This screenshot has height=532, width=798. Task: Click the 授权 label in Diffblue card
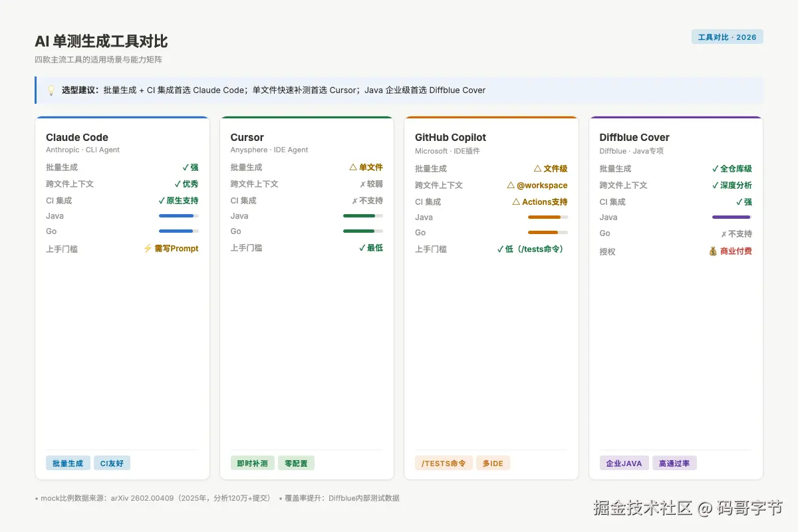[x=608, y=251]
